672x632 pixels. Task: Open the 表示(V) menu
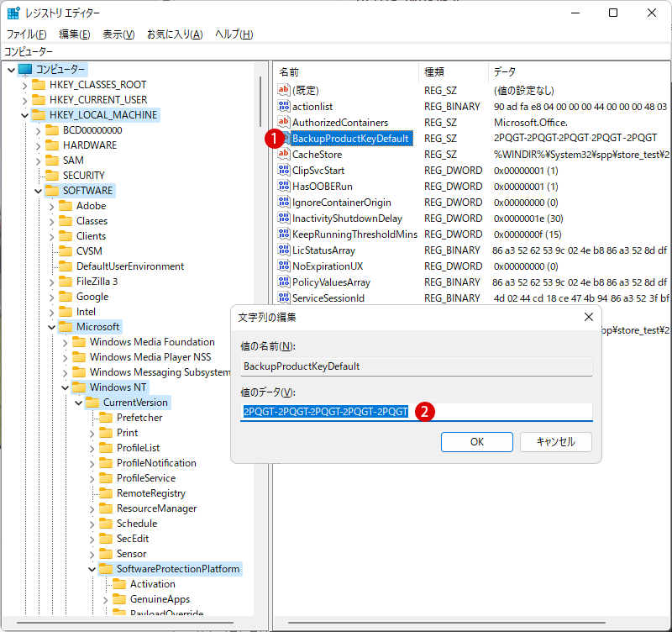click(118, 34)
